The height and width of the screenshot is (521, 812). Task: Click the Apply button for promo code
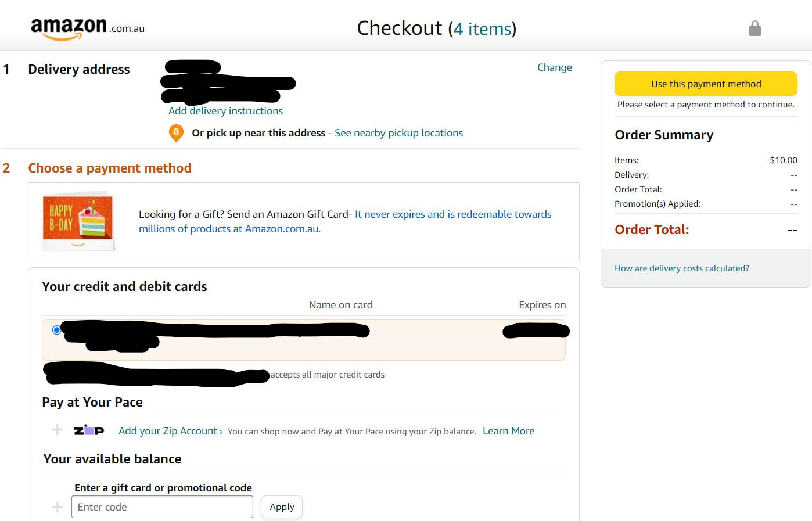[x=282, y=507]
